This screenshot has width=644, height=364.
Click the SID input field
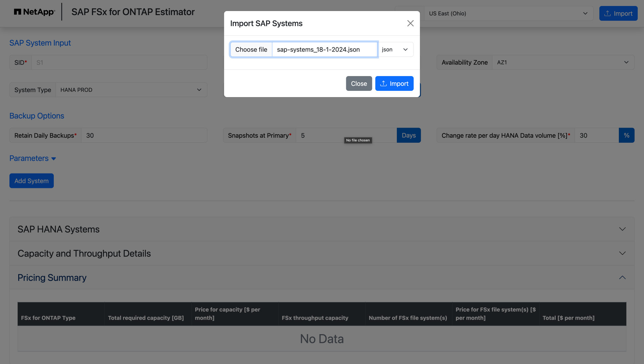click(x=119, y=62)
